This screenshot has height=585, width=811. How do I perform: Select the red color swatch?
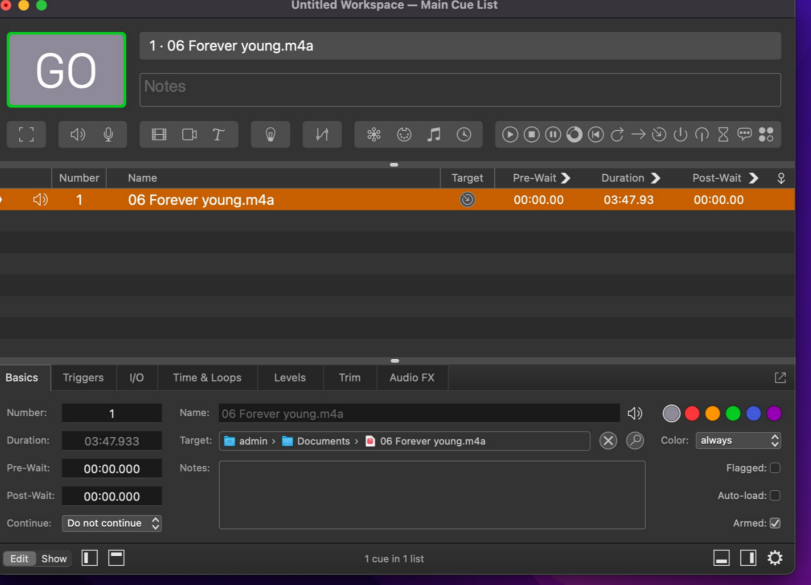[x=692, y=413]
